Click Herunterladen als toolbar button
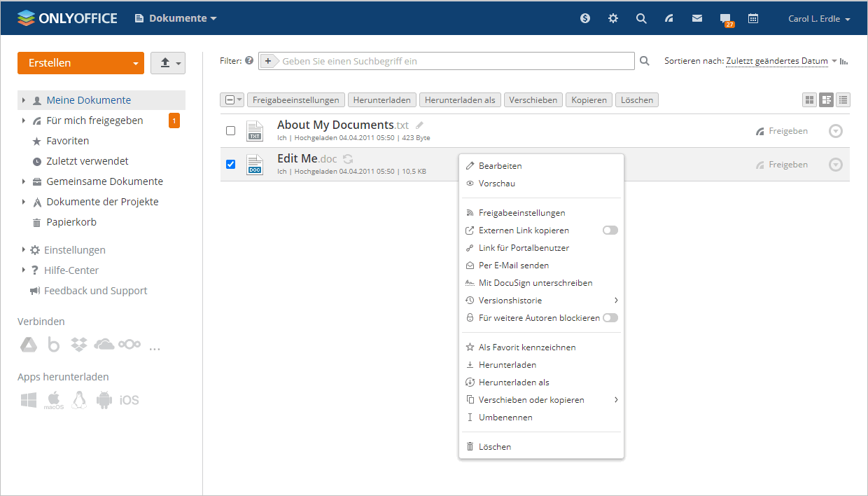Image resolution: width=868 pixels, height=496 pixels. [x=460, y=100]
